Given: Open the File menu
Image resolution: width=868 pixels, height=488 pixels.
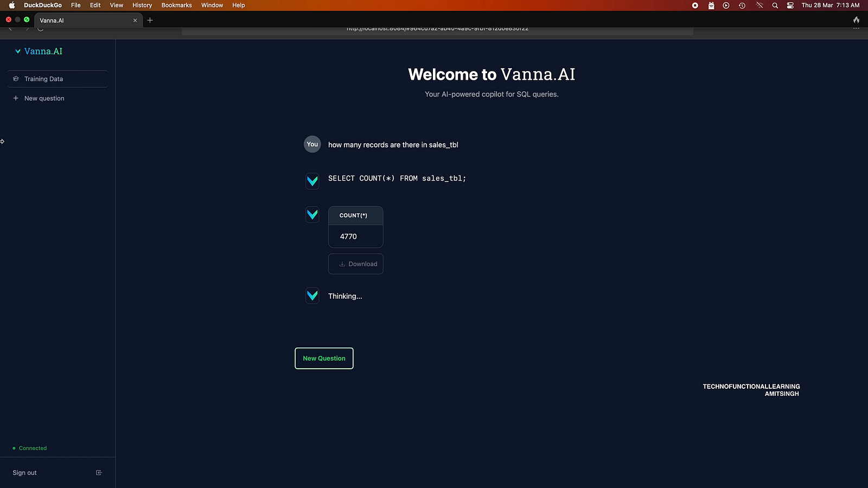Looking at the screenshot, I should [x=76, y=5].
